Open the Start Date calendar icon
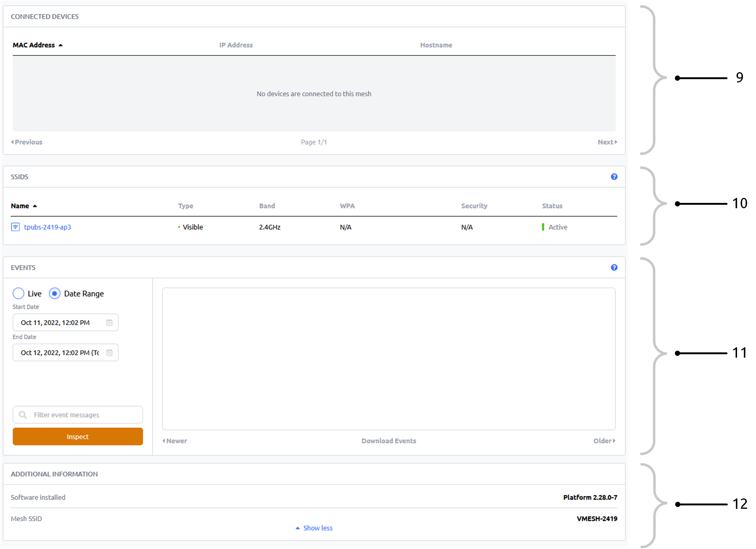Screen dimensions: 756x549 pos(109,322)
